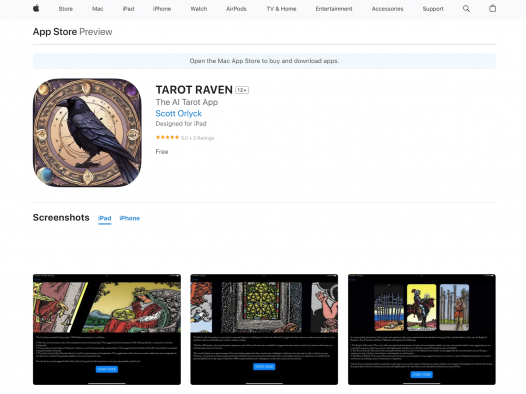Open the search magnifier icon
Screen dimensions: 526x394
point(466,9)
